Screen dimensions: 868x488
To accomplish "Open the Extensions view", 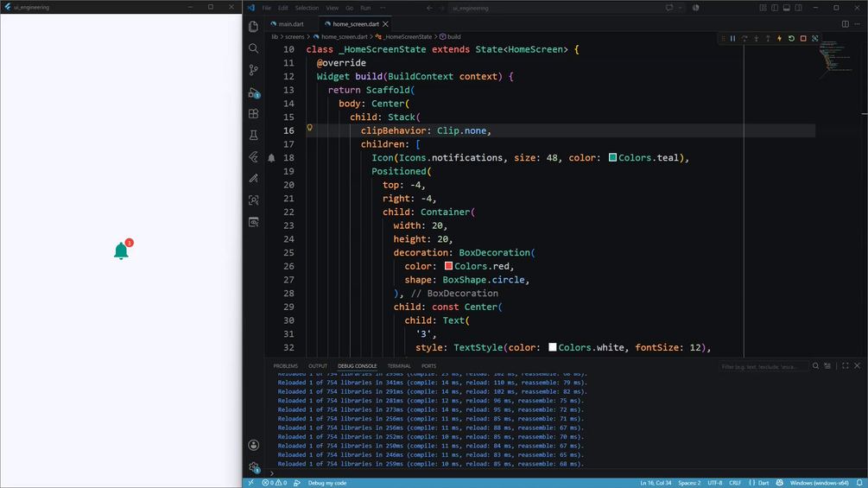I will (254, 114).
